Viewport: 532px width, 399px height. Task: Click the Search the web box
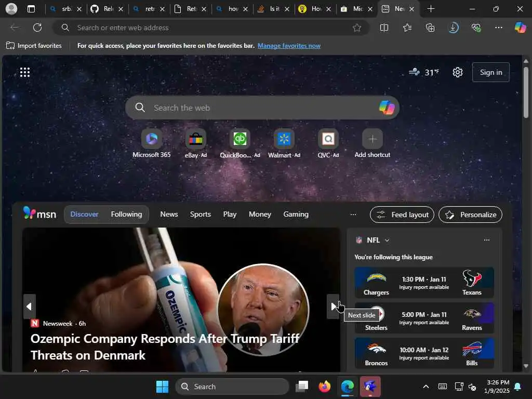262,108
